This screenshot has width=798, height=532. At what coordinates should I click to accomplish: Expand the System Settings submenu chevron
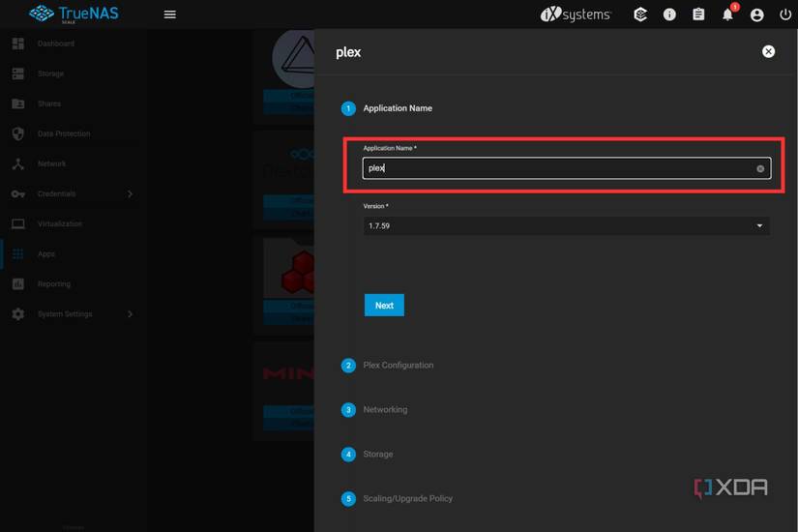pyautogui.click(x=130, y=314)
